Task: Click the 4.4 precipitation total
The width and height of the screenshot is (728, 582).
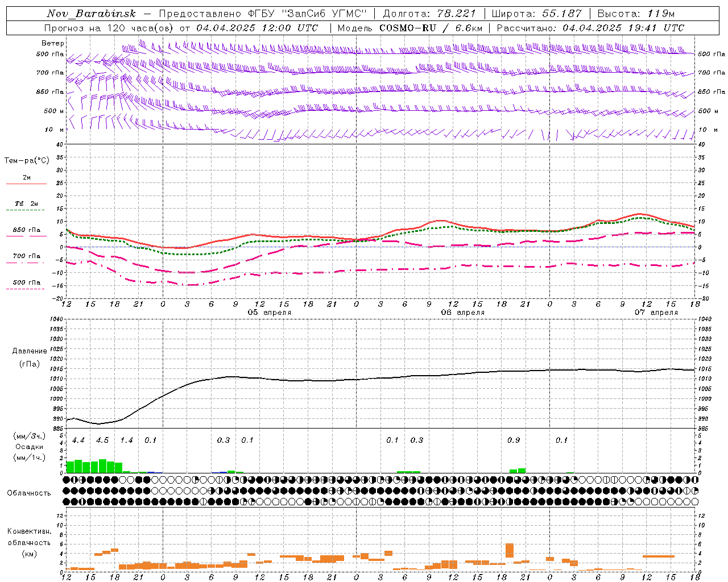Action: pos(78,440)
